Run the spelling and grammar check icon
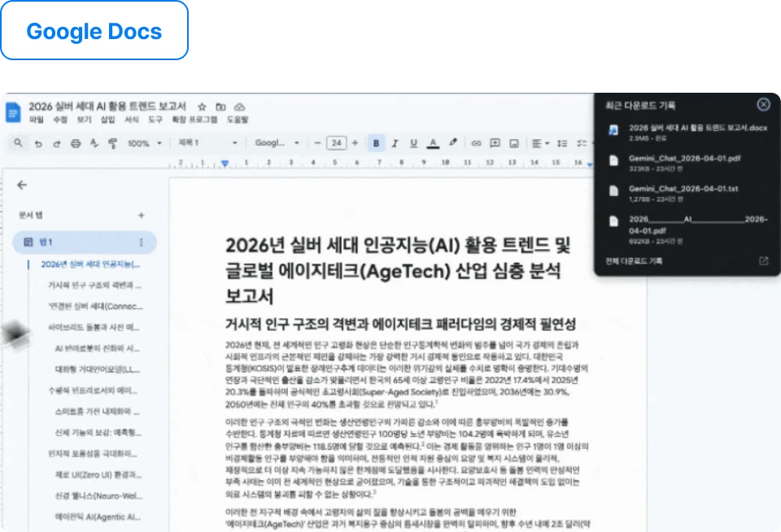This screenshot has height=532, width=781. [x=94, y=143]
